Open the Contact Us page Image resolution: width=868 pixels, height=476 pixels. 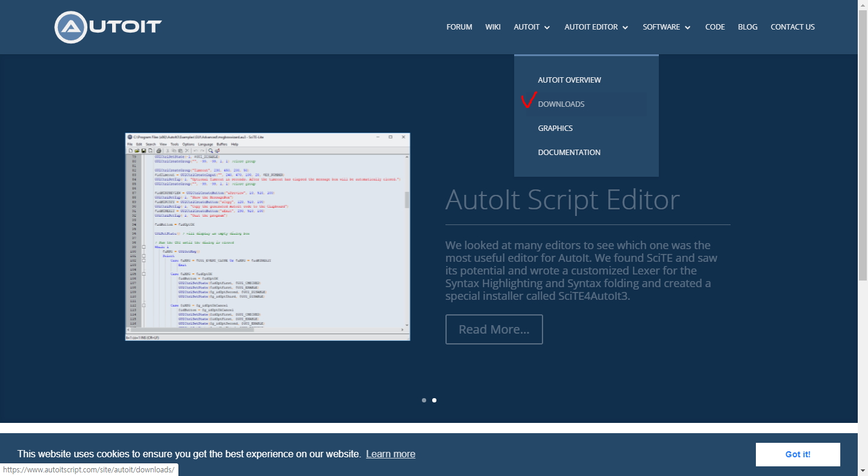(793, 27)
